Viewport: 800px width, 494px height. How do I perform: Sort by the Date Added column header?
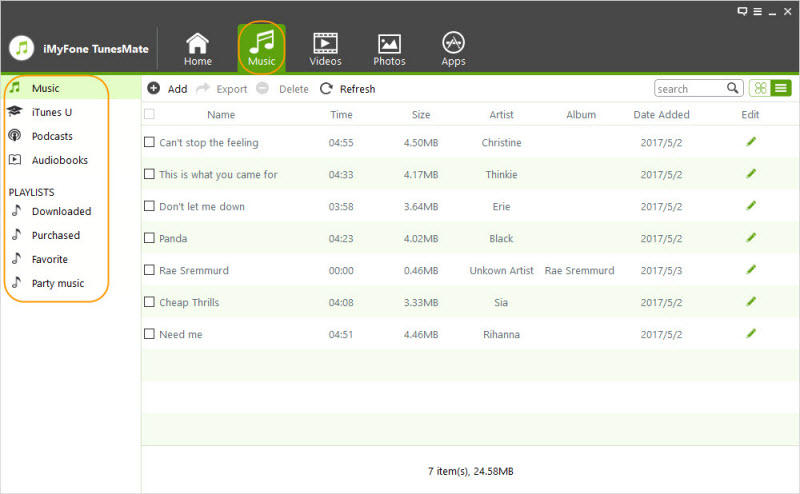(661, 114)
